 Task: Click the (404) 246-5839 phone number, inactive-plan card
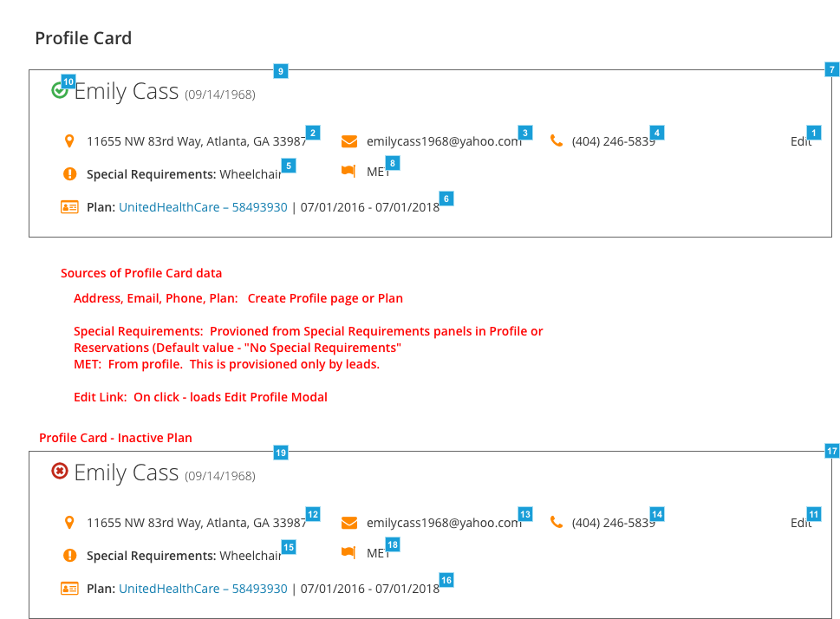[x=614, y=523]
